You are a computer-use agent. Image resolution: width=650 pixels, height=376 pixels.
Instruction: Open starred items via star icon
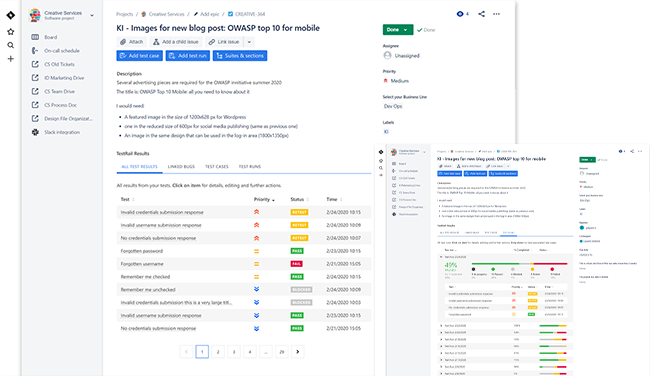point(11,32)
